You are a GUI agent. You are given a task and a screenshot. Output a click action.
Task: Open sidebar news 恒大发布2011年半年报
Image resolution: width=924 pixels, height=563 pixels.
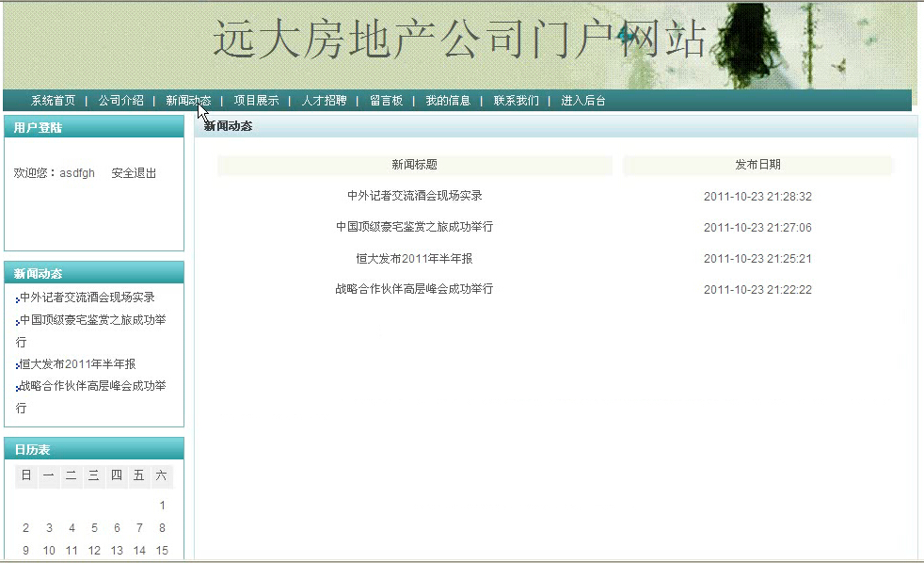[77, 364]
